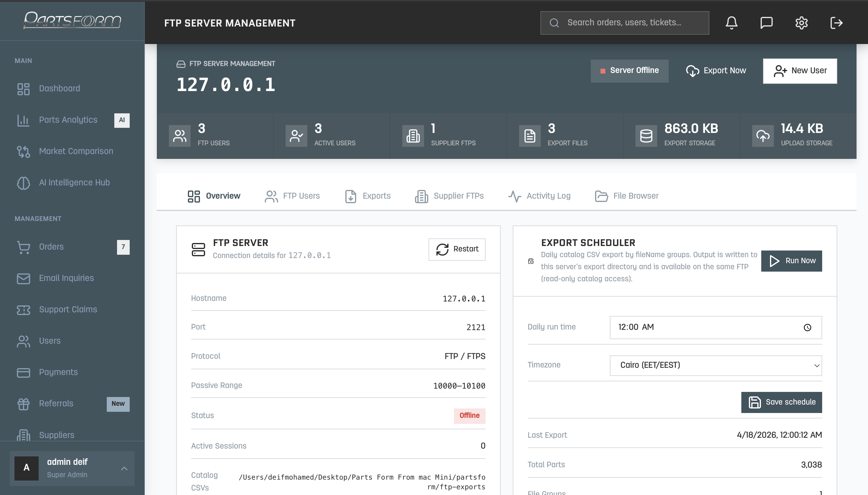The width and height of the screenshot is (868, 495).
Task: Open the File Browser tab
Action: click(627, 196)
